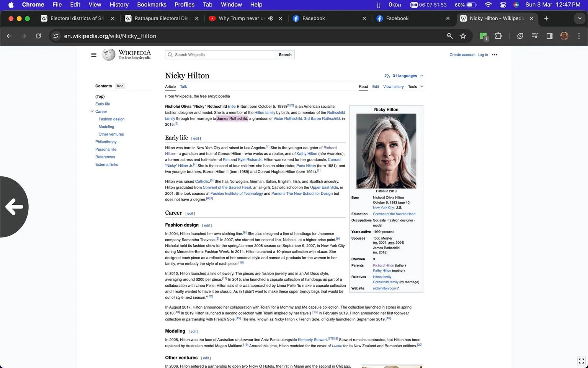588x368 pixels.
Task: Click the large back arrow overlay
Action: 14,207
